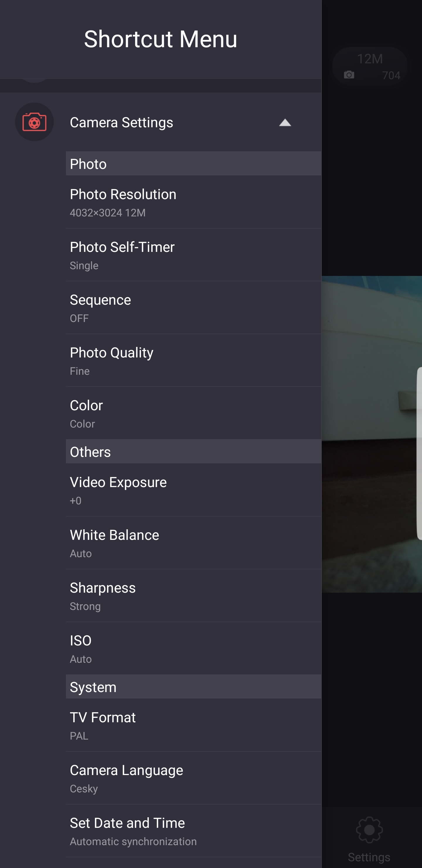The height and width of the screenshot is (868, 422).
Task: Open ISO setting
Action: coord(193,649)
